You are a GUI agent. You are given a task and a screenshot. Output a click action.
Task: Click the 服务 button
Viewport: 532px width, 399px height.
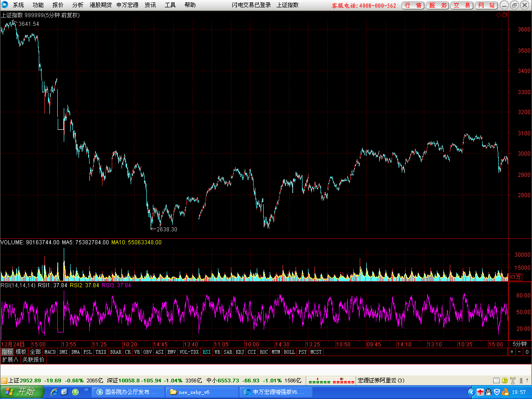(438, 5)
